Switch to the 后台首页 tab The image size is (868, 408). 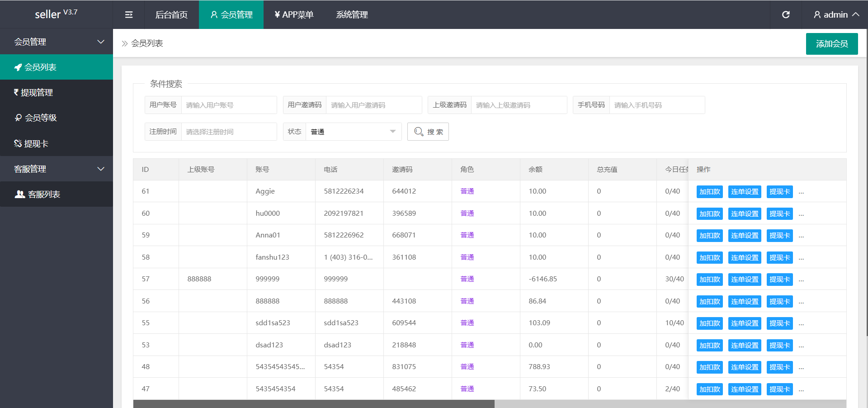pos(171,15)
